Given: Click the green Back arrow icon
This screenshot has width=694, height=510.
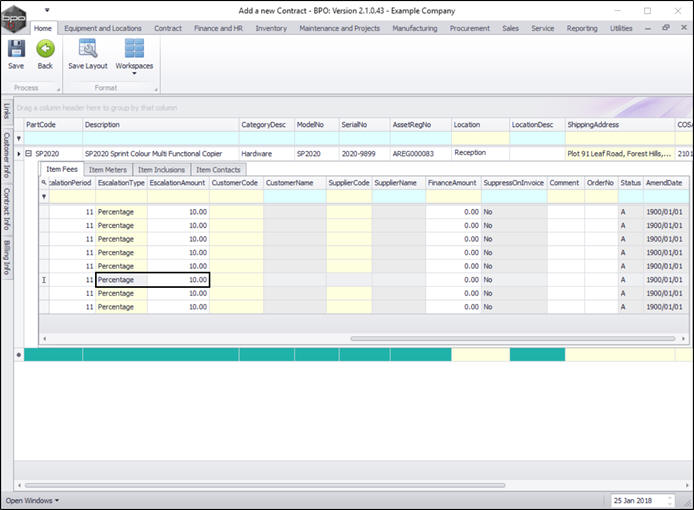Looking at the screenshot, I should coord(45,49).
